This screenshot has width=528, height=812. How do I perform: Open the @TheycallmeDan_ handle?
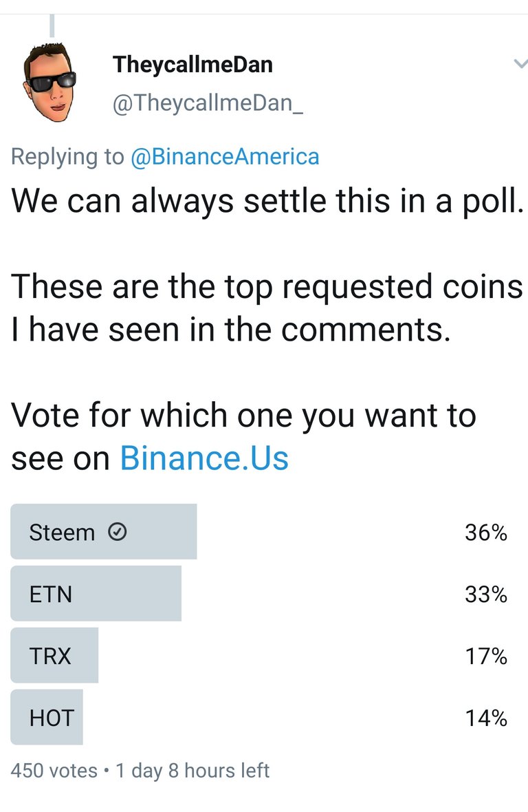point(208,103)
